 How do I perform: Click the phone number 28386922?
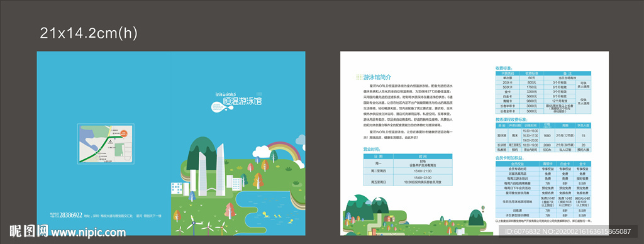[71, 215]
